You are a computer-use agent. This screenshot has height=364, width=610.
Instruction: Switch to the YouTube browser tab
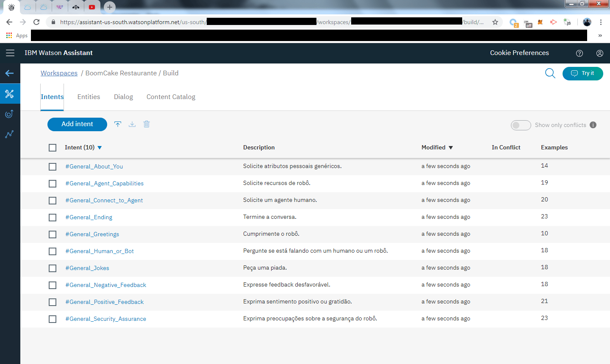click(92, 7)
